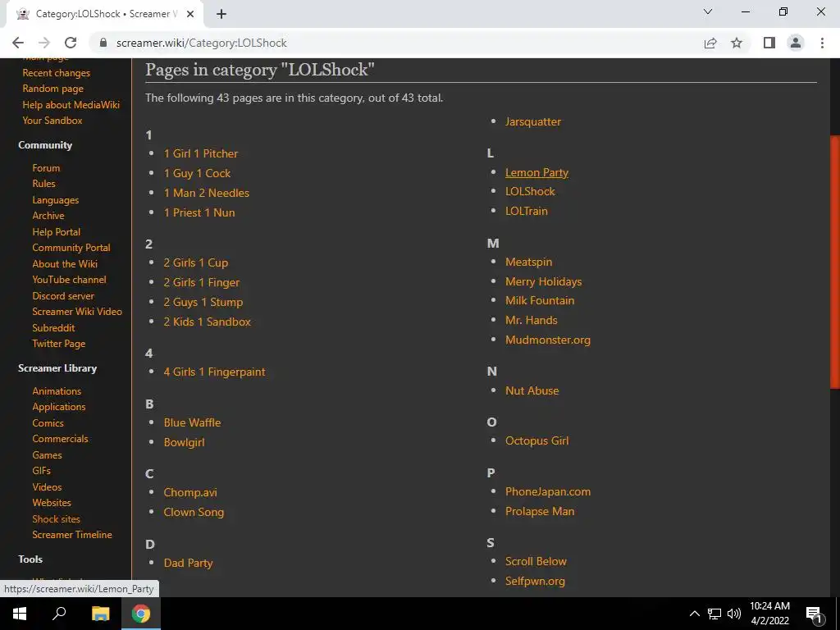Open the browser side panel

tap(769, 43)
